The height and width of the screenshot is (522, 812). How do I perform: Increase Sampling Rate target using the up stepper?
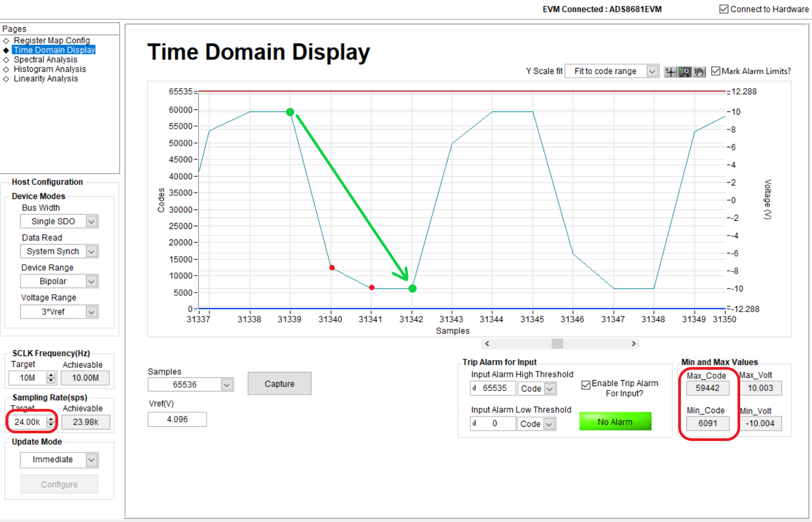coord(49,419)
